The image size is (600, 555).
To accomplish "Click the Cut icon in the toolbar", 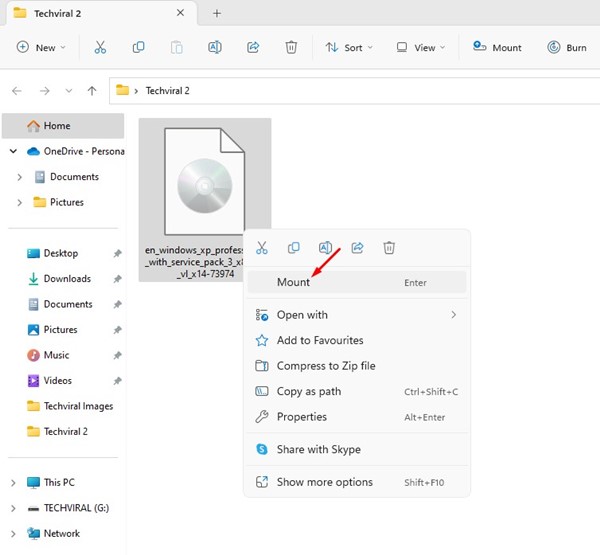I will pyautogui.click(x=100, y=47).
